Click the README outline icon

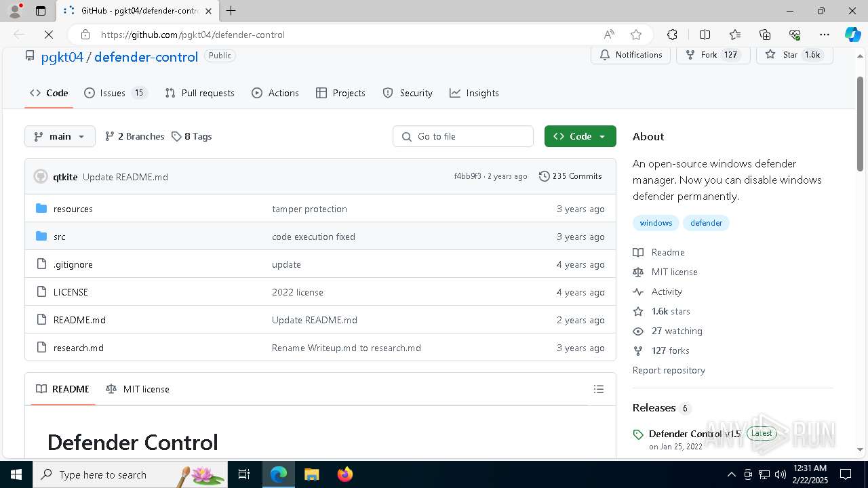598,389
